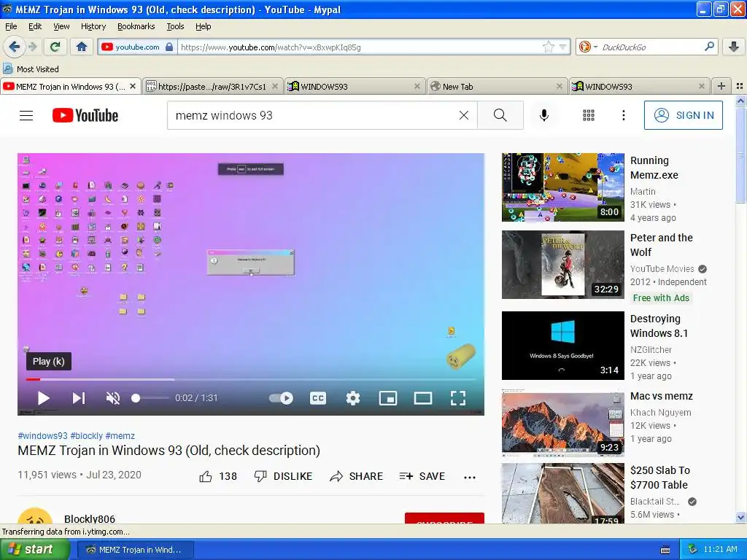The height and width of the screenshot is (560, 747).
Task: Open the History menu
Action: 93,26
